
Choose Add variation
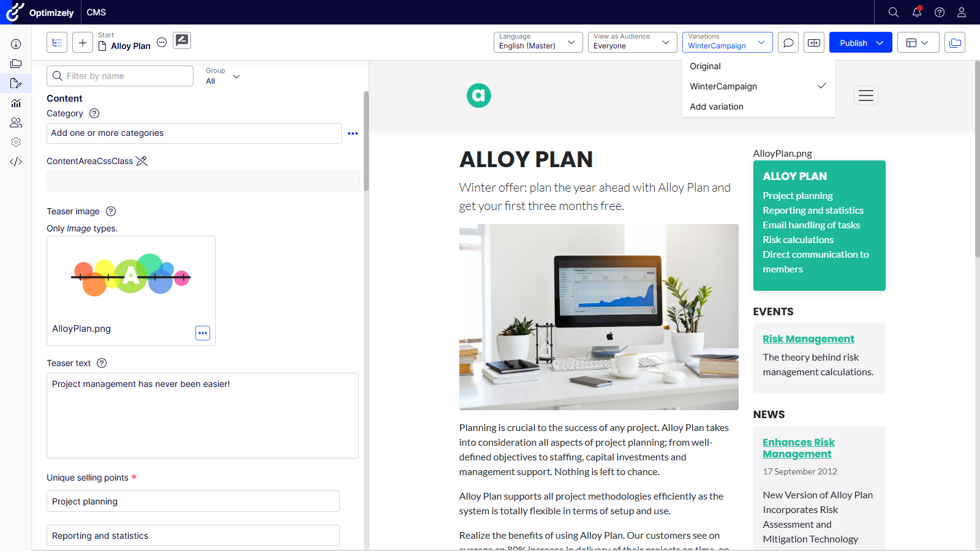pos(758,107)
